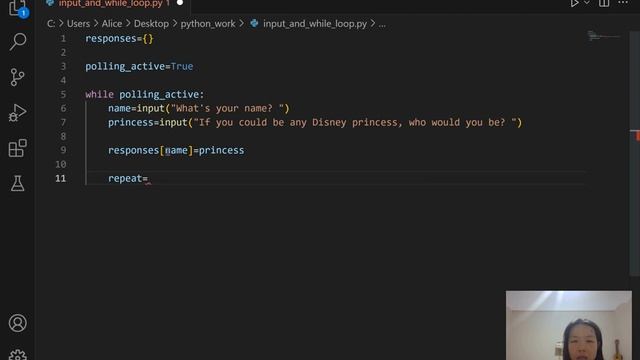Click the breadcrumb trailing ellipsis
640x360 pixels.
pyautogui.click(x=382, y=24)
